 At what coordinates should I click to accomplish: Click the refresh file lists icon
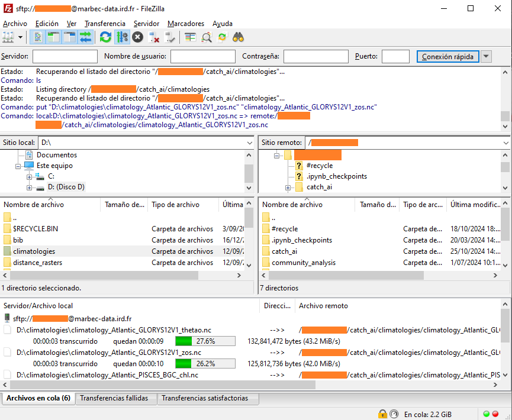pos(105,37)
